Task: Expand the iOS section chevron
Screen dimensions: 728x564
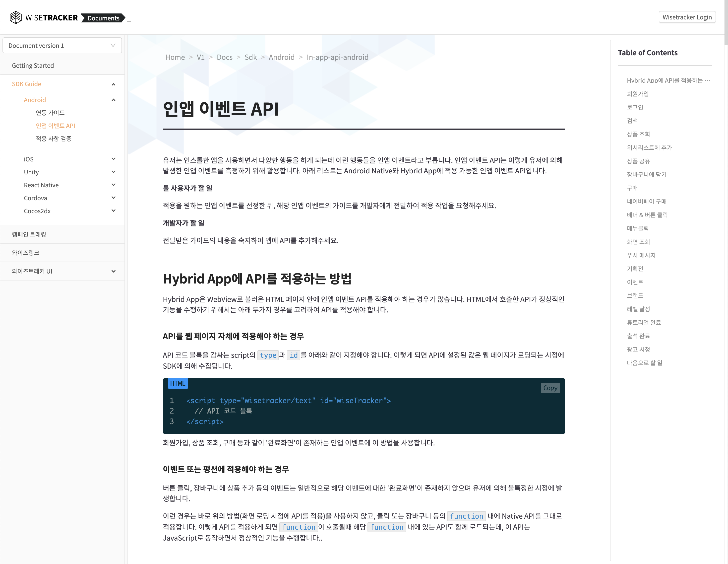Action: pyautogui.click(x=113, y=159)
